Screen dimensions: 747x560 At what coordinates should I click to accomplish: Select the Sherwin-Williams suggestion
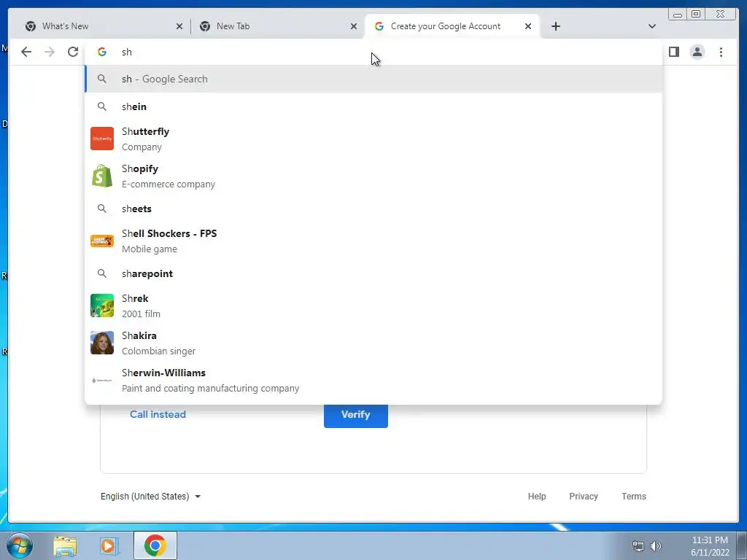pyautogui.click(x=373, y=380)
